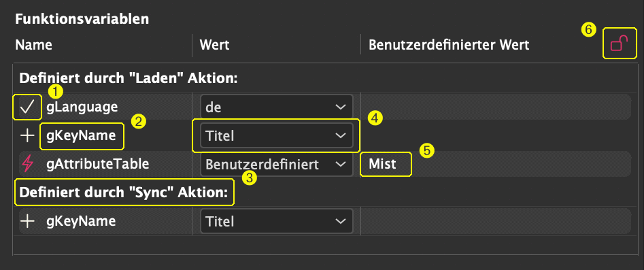The image size is (644, 270).
Task: Click custom value cell in gLanguage row
Action: pyautogui.click(x=496, y=107)
